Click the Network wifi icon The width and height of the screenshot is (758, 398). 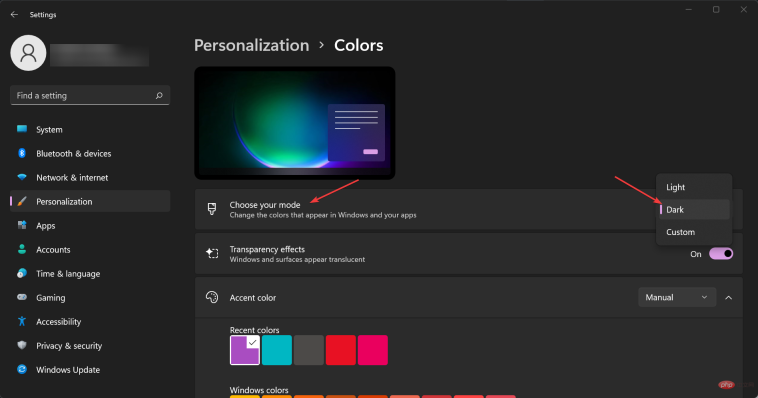click(x=22, y=177)
